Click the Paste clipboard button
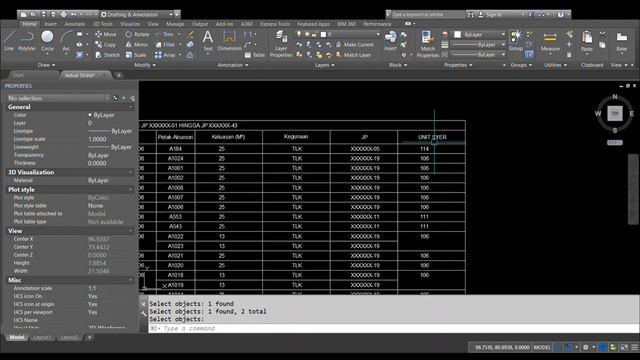 point(587,41)
